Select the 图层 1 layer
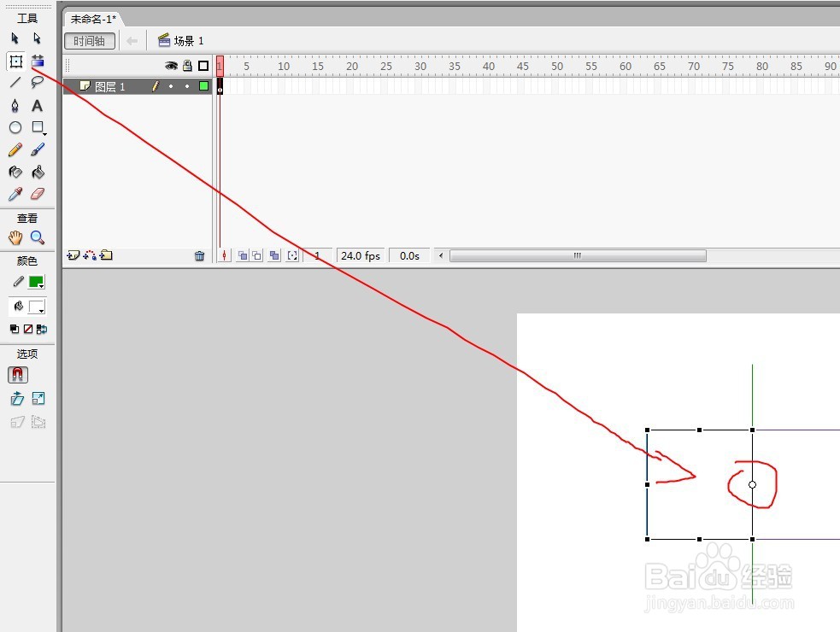 coord(110,87)
